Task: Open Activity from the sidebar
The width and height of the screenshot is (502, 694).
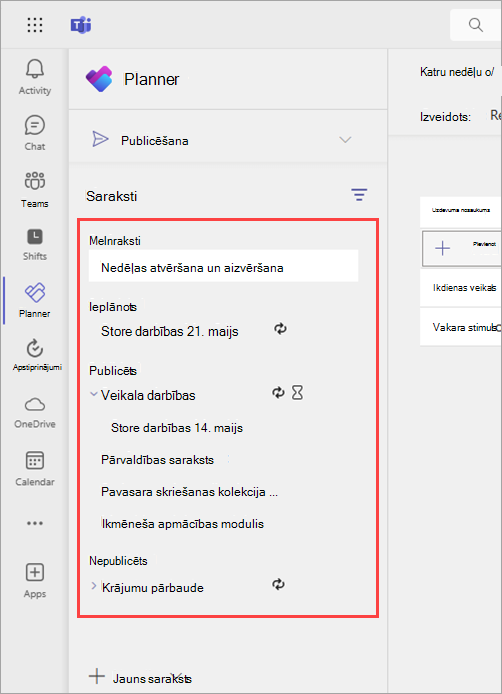Action: pyautogui.click(x=35, y=77)
